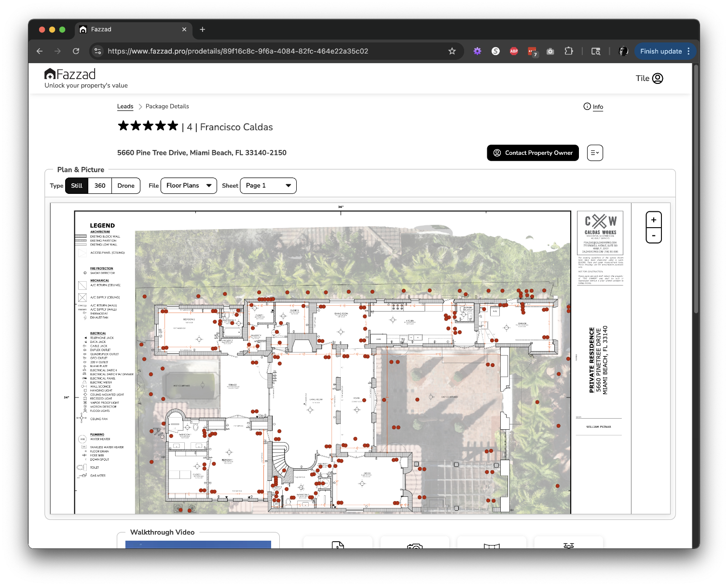Select the Fazzad browser tab
728x586 pixels.
tap(134, 29)
